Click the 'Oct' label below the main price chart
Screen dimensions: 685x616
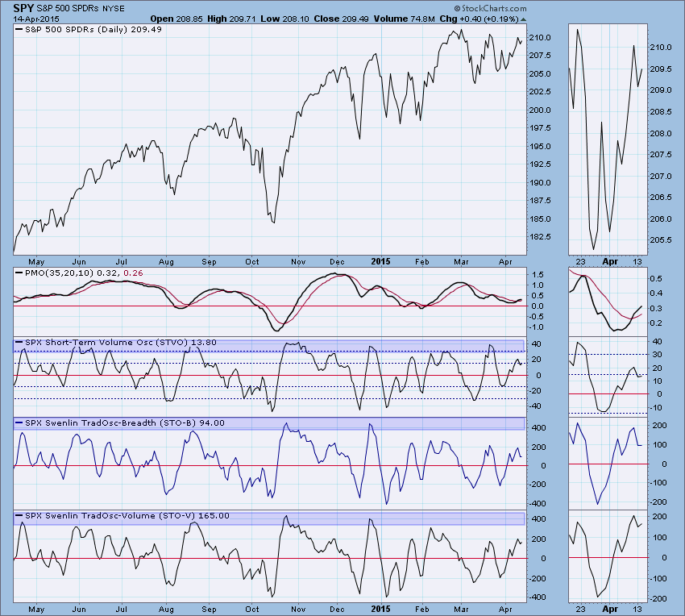(x=251, y=261)
